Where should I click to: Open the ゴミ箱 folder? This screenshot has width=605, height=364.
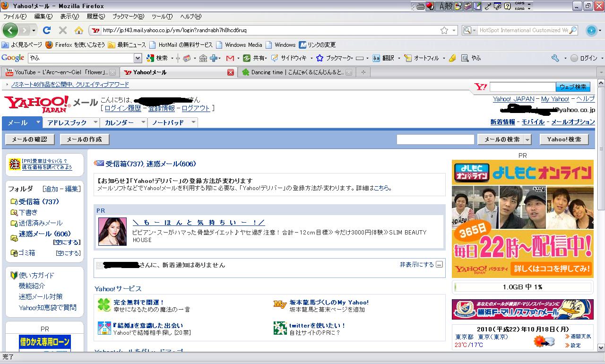(26, 252)
